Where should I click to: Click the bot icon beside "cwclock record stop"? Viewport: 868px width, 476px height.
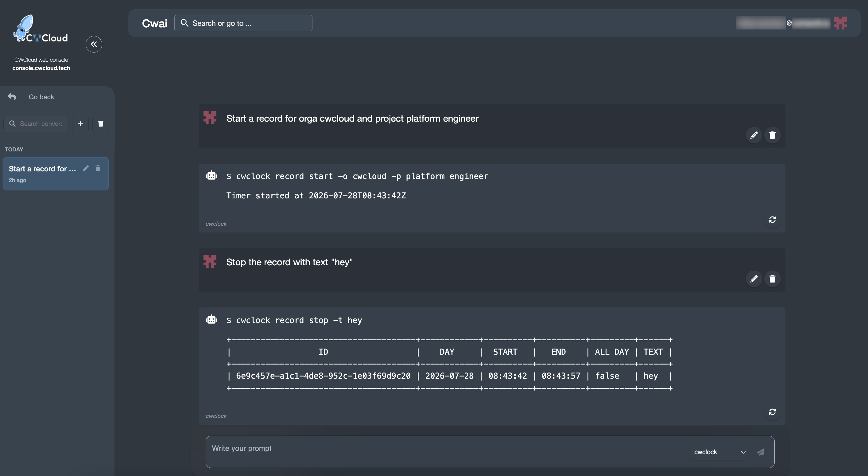pyautogui.click(x=211, y=320)
